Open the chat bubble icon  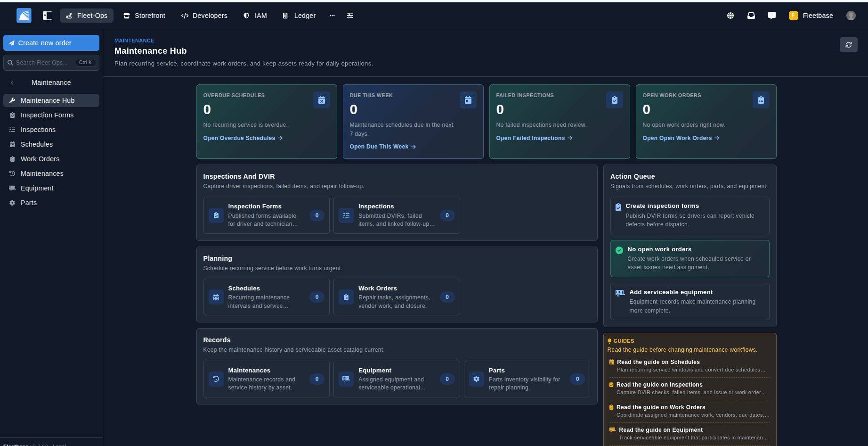772,16
